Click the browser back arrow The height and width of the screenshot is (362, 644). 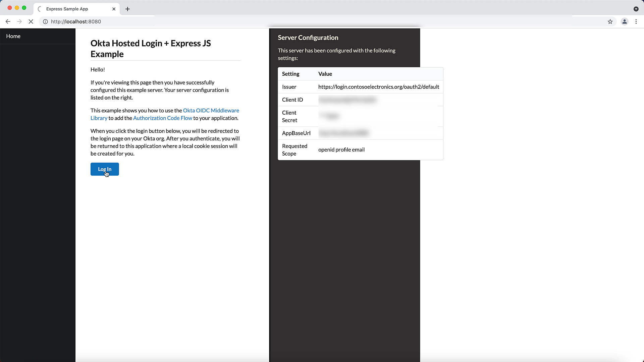[x=8, y=21]
